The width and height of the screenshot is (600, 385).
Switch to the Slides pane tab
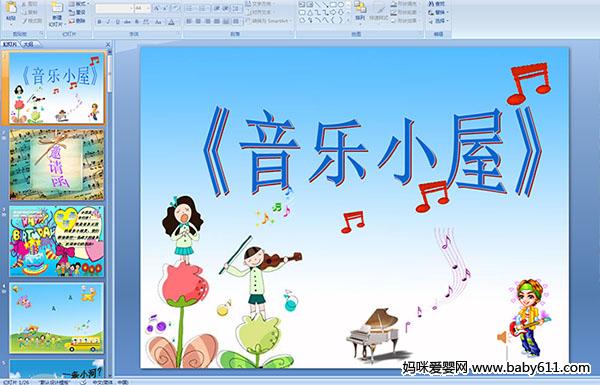[x=10, y=44]
